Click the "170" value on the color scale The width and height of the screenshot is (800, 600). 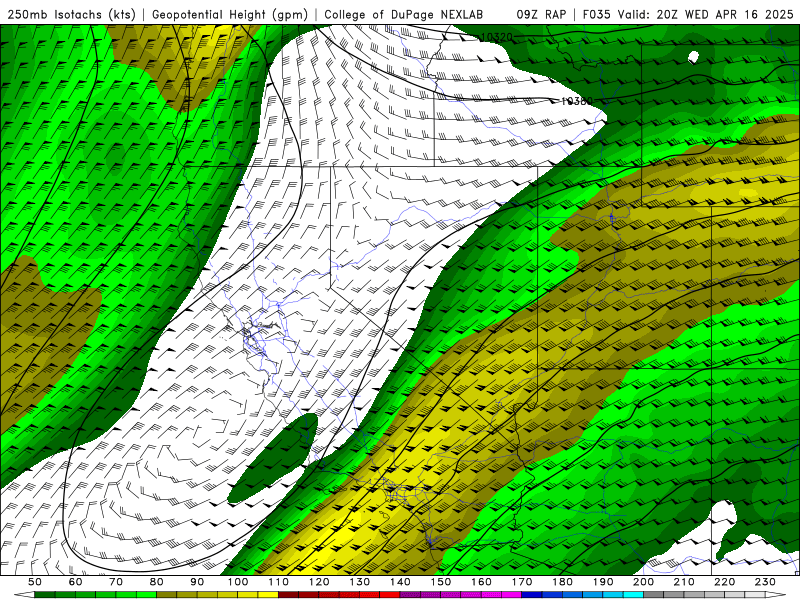coord(522,582)
